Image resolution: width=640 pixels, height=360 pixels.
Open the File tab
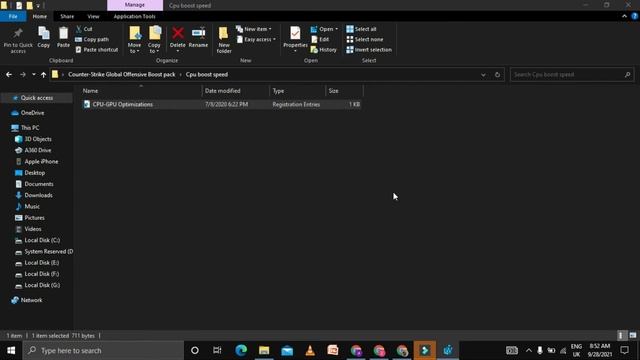(13, 16)
